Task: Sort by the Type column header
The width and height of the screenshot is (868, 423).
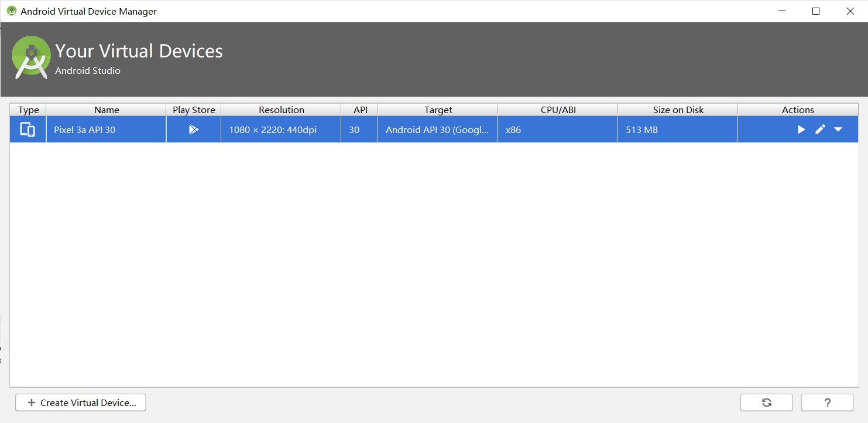Action: point(28,110)
